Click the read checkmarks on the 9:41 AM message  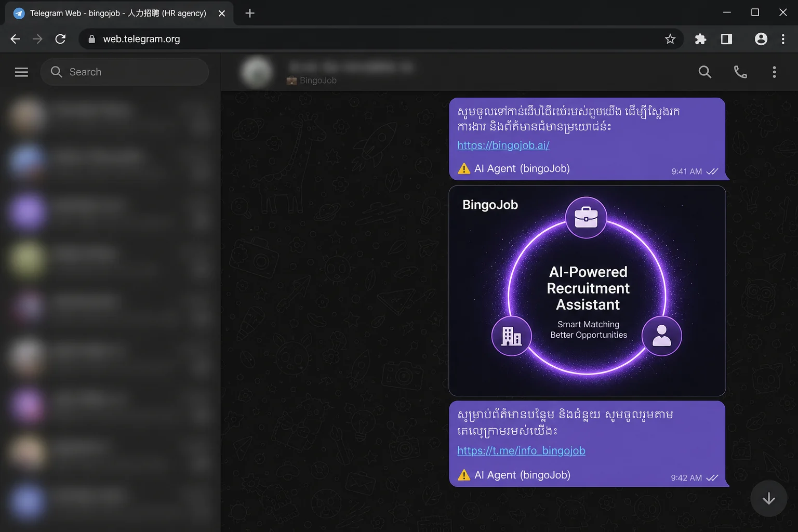coord(712,171)
